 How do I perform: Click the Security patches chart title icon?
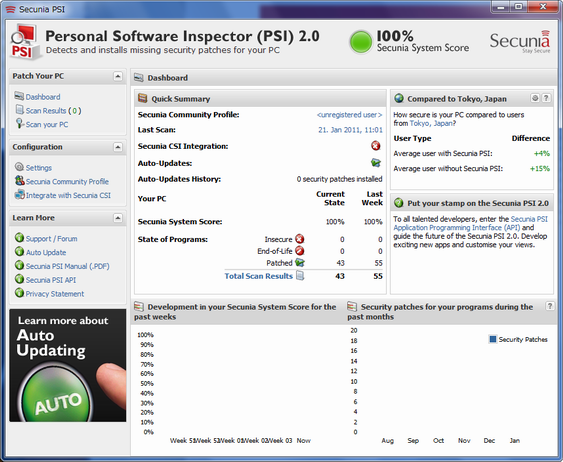click(352, 306)
